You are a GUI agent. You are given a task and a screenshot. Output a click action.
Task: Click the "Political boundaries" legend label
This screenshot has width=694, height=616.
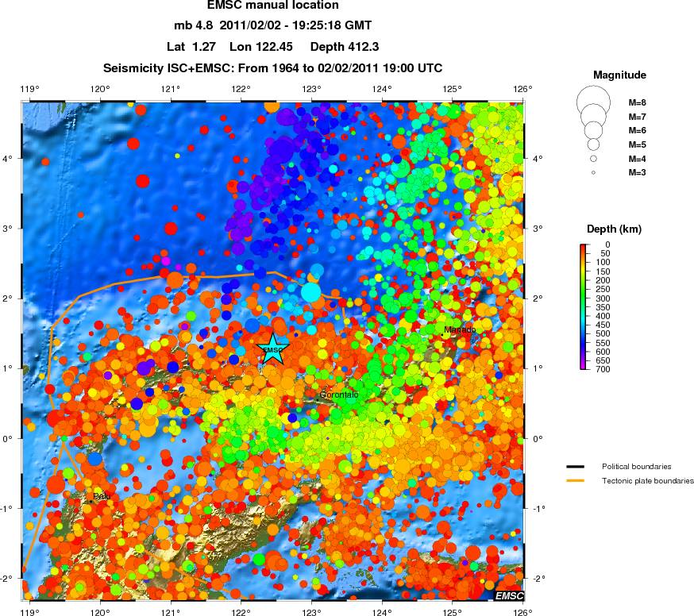[637, 467]
